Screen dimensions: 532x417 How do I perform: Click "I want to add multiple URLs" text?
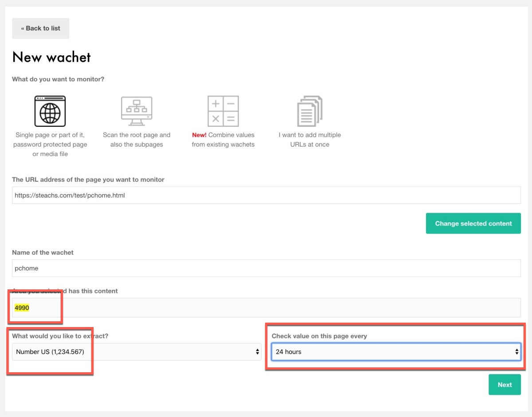click(309, 140)
